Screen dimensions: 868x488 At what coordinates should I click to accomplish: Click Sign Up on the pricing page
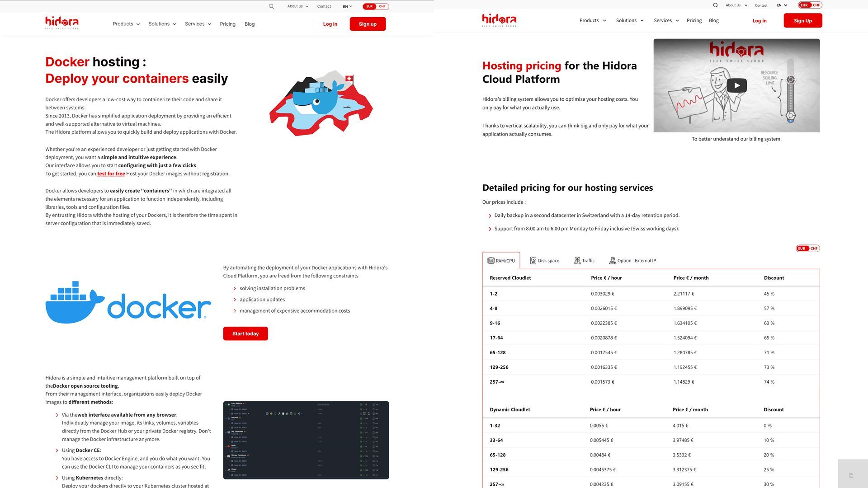tap(802, 21)
